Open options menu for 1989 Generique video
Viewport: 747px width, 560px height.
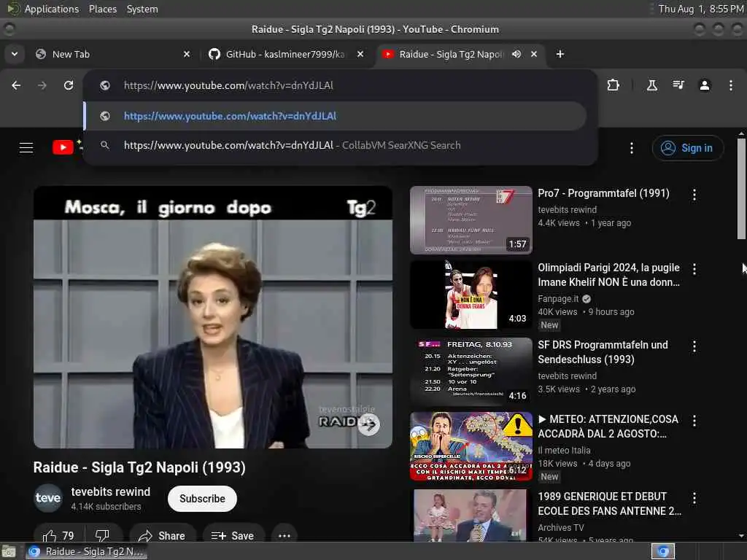point(694,497)
